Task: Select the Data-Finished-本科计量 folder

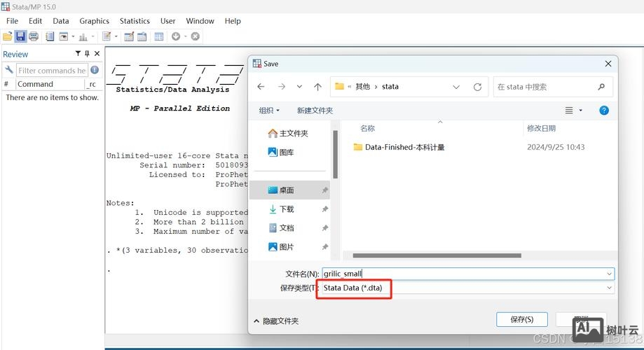Action: click(399, 147)
